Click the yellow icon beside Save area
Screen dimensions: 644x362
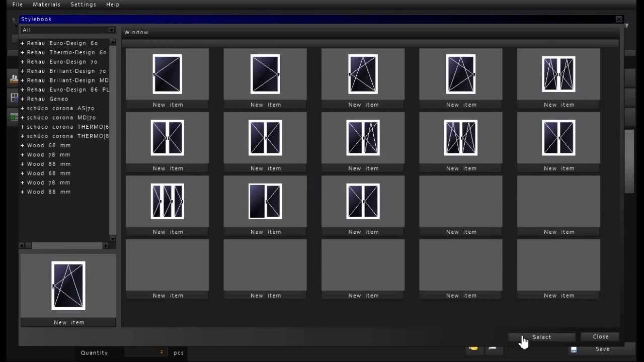[473, 348]
